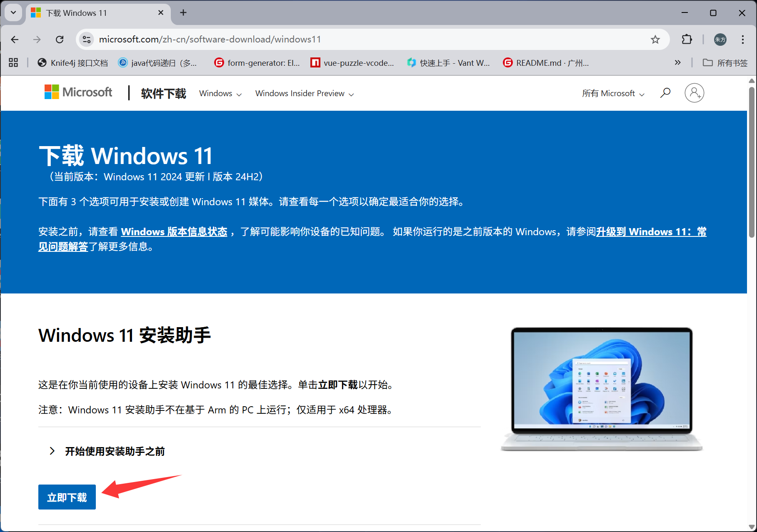Viewport: 757px width, 532px height.
Task: Open the Chrome three-dot menu
Action: click(743, 40)
